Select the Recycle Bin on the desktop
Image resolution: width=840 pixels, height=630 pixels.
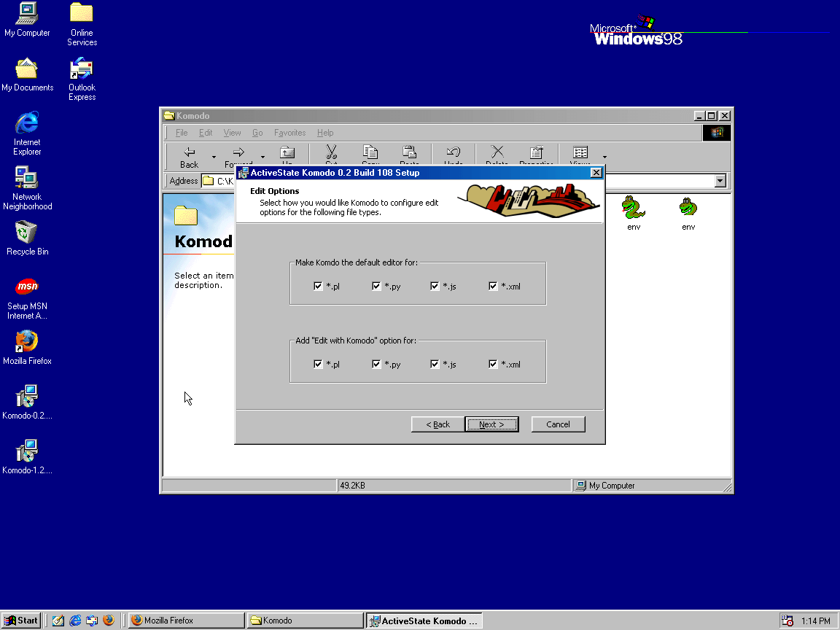(x=27, y=238)
